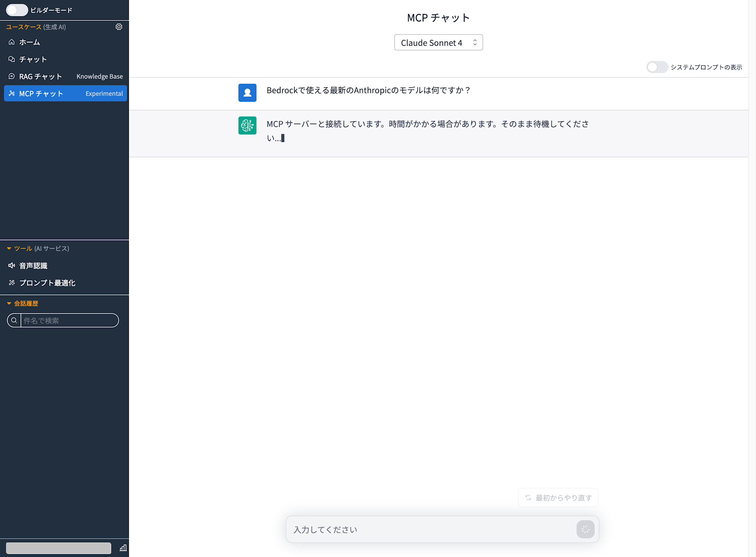The width and height of the screenshot is (756, 557).
Task: Click the bar chart icon in sidebar footer
Action: [123, 548]
